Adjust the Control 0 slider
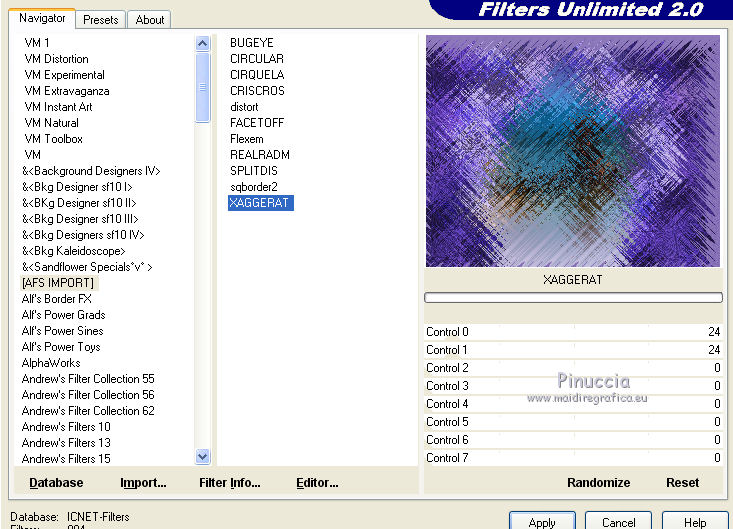The width and height of the screenshot is (733, 529). [x=573, y=332]
